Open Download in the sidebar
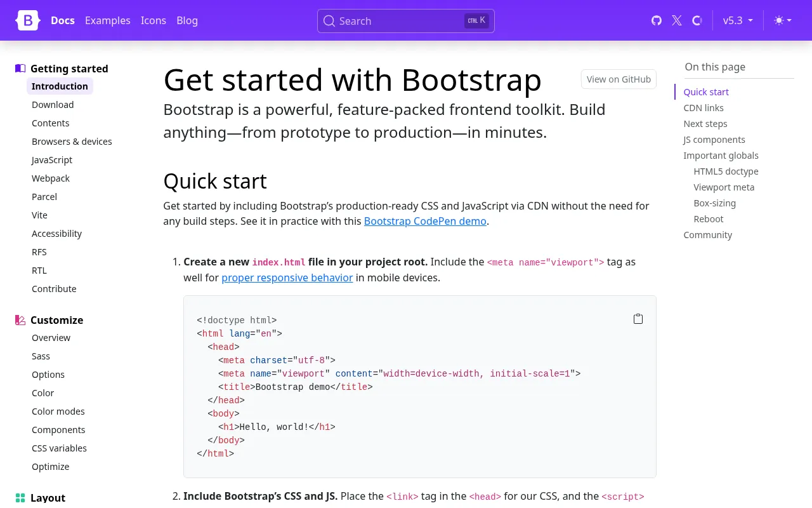The width and height of the screenshot is (812, 508). [53, 105]
